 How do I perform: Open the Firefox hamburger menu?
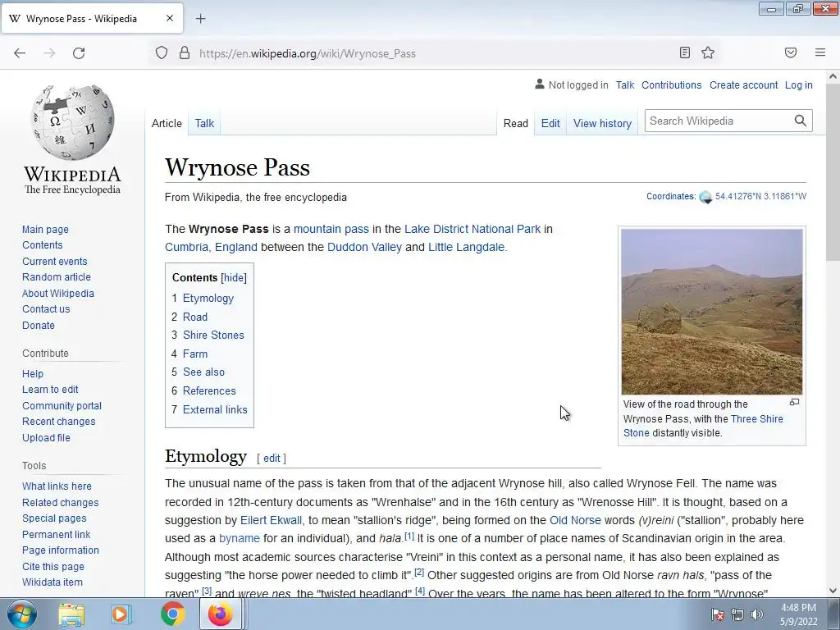pos(820,52)
